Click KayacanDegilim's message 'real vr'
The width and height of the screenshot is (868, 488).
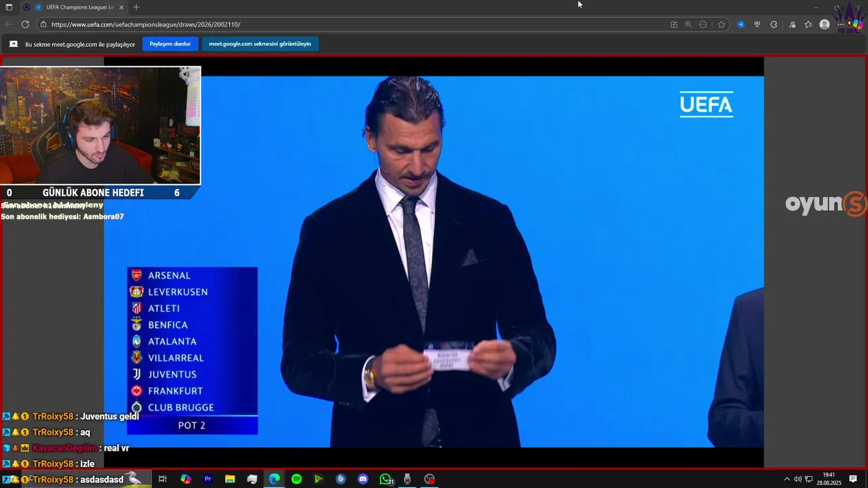click(x=116, y=448)
